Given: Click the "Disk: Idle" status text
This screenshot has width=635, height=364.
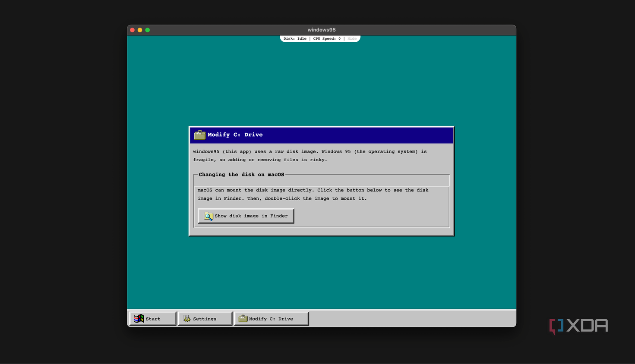Looking at the screenshot, I should pyautogui.click(x=295, y=39).
